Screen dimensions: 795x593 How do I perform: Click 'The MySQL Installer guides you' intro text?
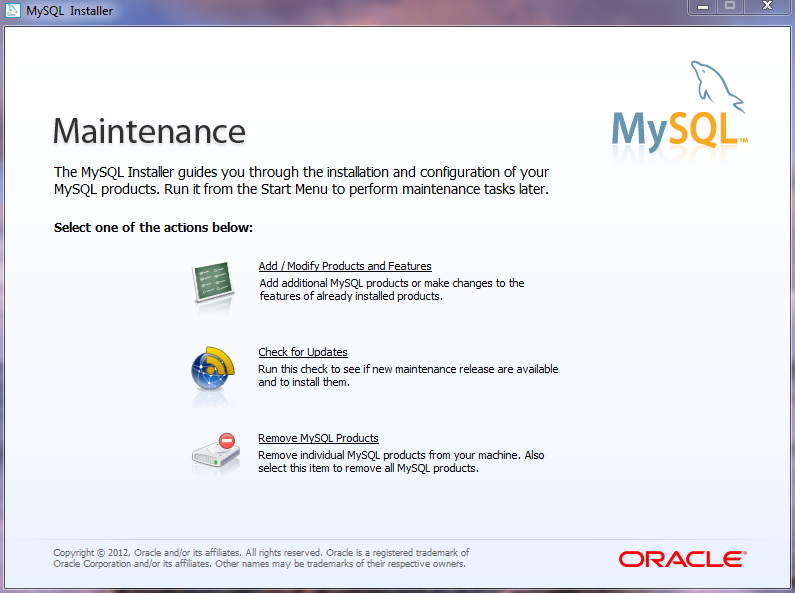[x=302, y=180]
